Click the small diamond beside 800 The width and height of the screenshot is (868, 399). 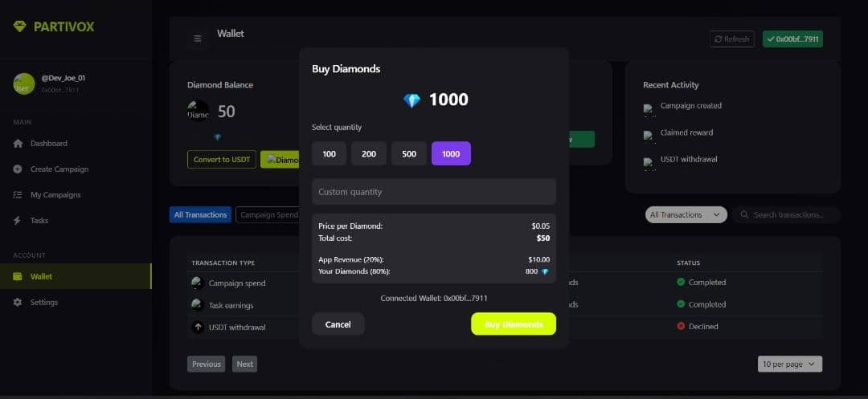point(545,271)
